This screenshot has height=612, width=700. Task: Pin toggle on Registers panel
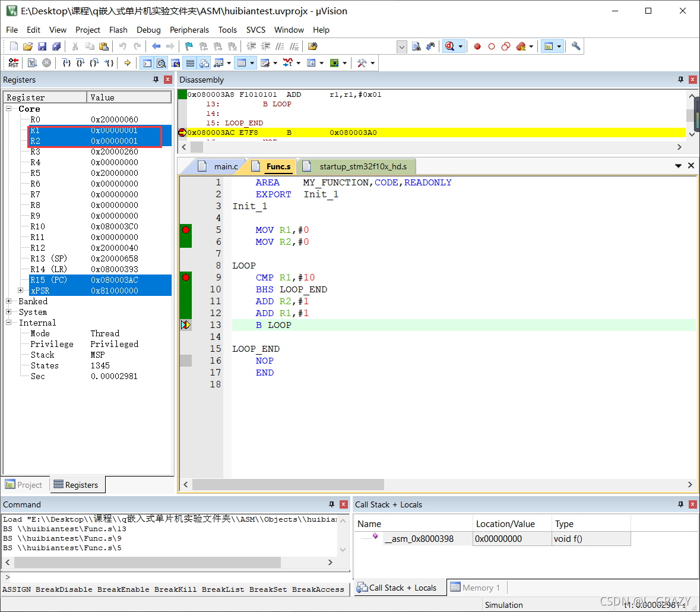[x=156, y=80]
